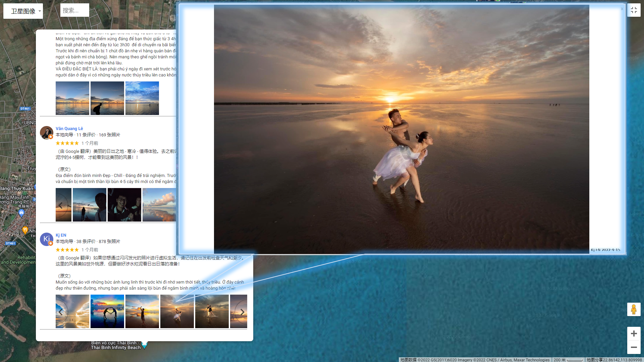Click Kj EN round avatar
The width and height of the screenshot is (644, 362).
click(46, 239)
